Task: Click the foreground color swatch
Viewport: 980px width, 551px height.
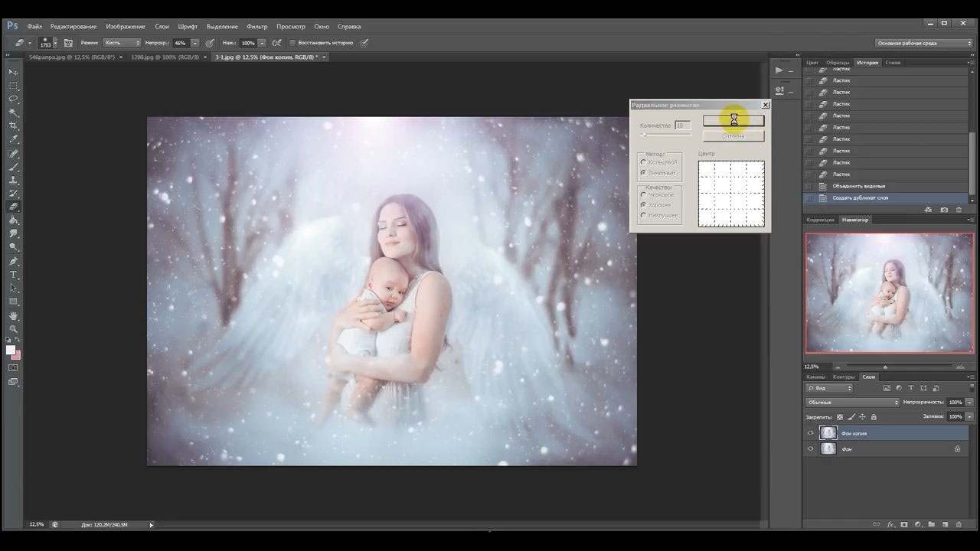Action: [11, 350]
